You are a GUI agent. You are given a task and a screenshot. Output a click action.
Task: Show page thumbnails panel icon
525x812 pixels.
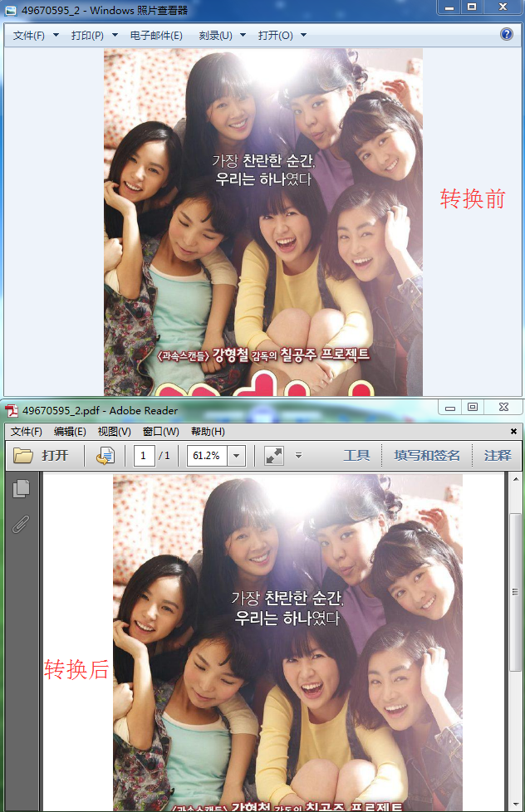(21, 488)
